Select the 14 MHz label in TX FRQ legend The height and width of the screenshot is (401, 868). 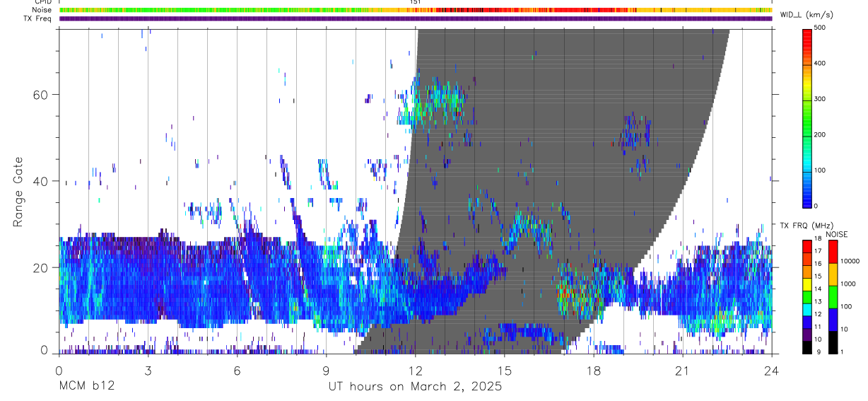[x=818, y=289]
